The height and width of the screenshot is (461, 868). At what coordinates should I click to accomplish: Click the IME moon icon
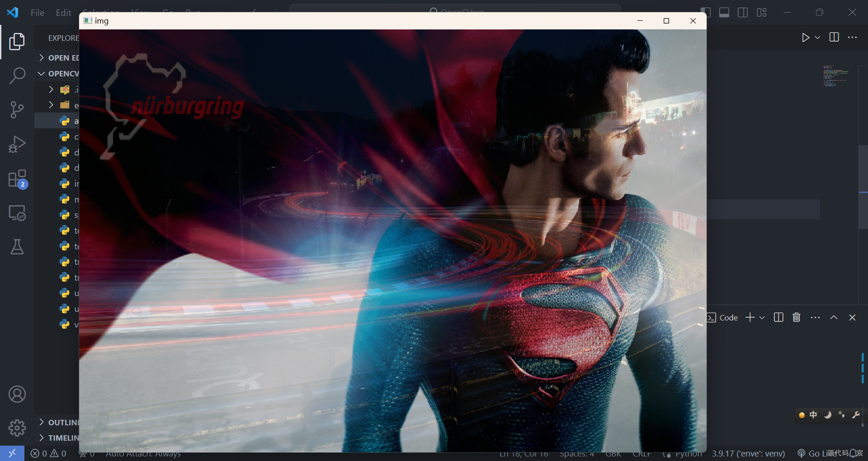[x=827, y=415]
